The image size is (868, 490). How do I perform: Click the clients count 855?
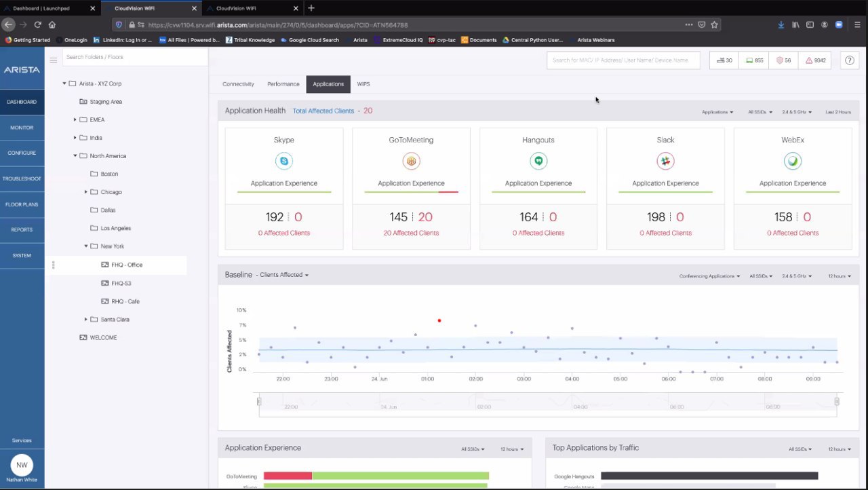click(x=754, y=60)
